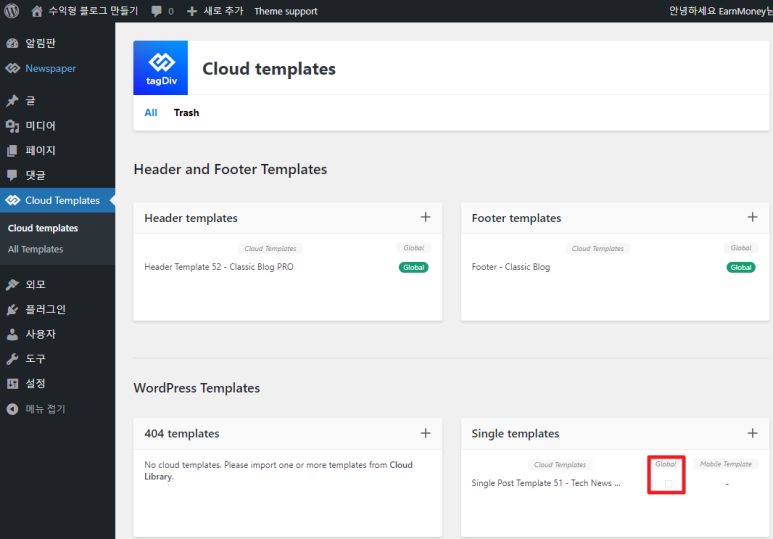Viewport: 773px width, 539px height.
Task: Click the plus icon beside 새로 추가
Action: [192, 11]
